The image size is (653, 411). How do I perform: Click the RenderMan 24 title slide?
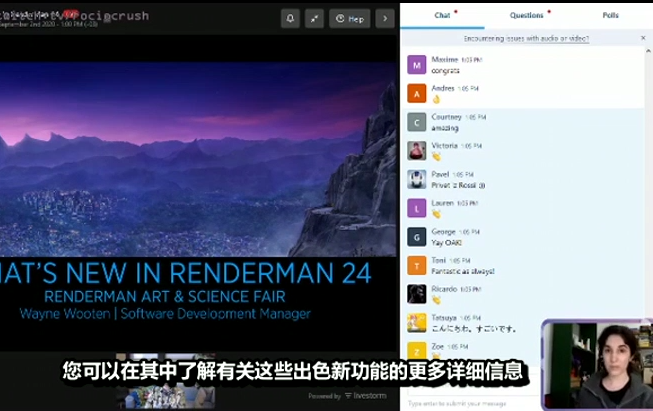coord(198,193)
